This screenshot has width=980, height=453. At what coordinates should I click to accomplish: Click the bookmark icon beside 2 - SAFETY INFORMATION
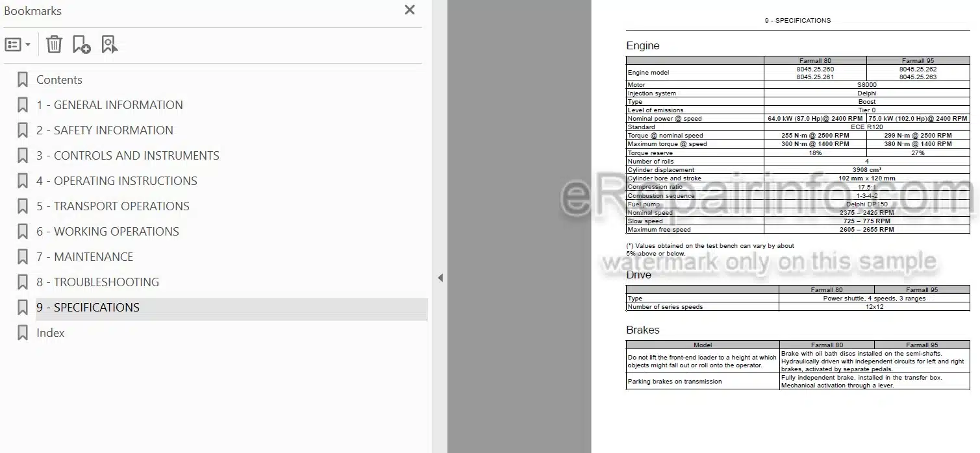coord(23,130)
